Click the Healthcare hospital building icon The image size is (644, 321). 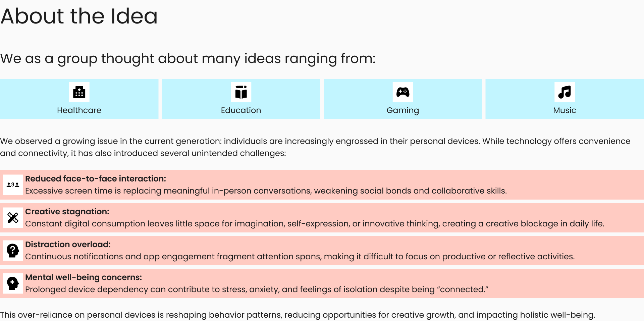(79, 92)
